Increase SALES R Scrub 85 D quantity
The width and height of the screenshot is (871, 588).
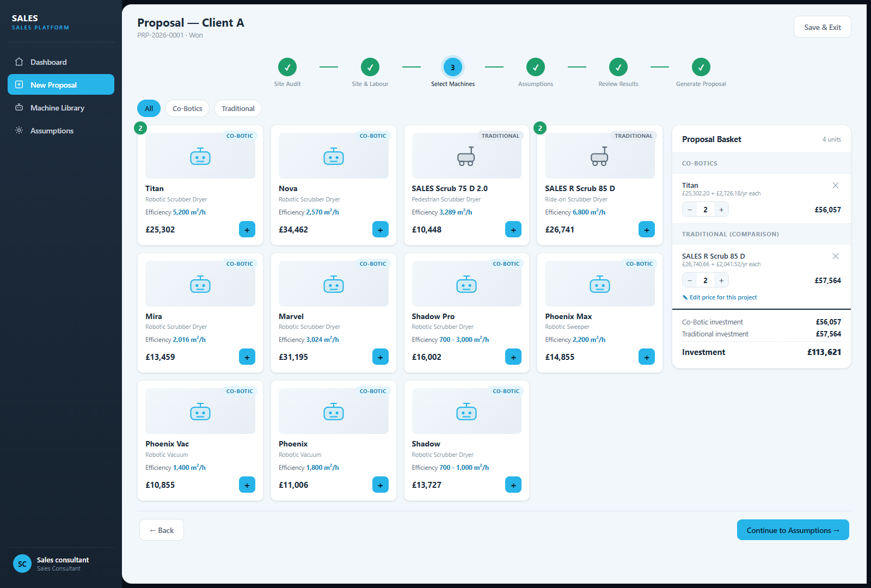coord(721,280)
